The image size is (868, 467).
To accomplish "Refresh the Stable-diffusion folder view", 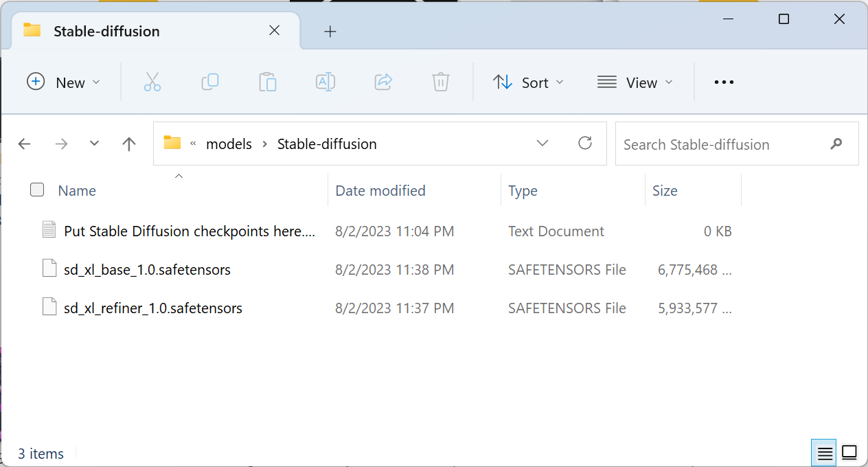I will click(585, 143).
